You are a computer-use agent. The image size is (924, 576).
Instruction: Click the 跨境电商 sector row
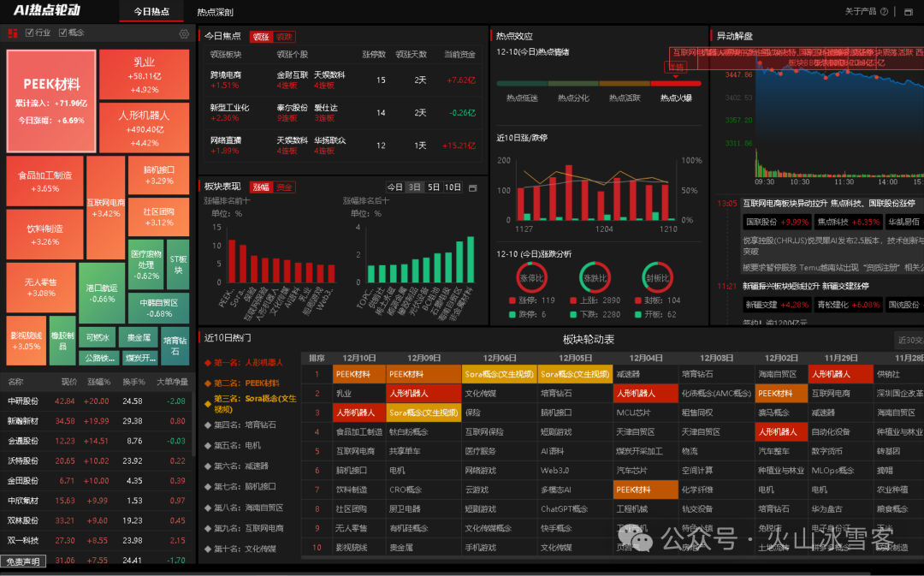[x=343, y=80]
